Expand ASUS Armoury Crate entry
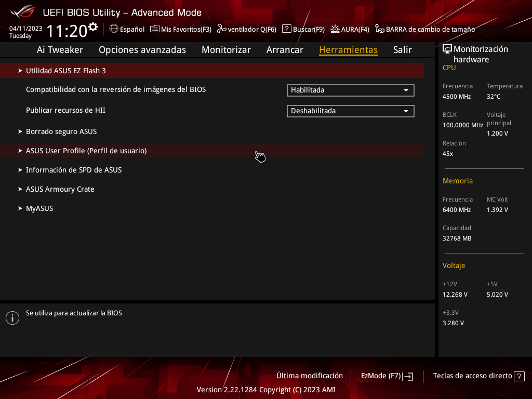532x399 pixels. point(212,189)
